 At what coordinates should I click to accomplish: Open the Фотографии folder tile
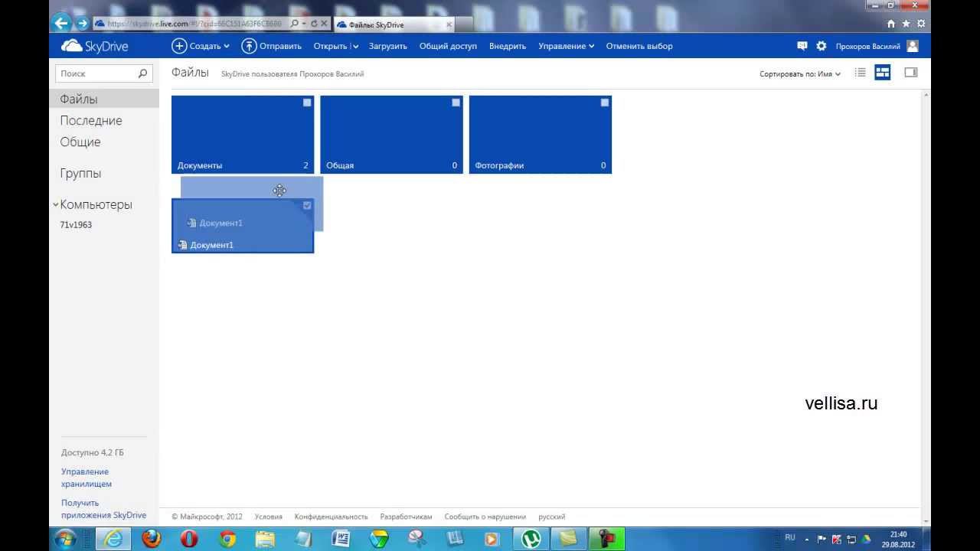541,135
